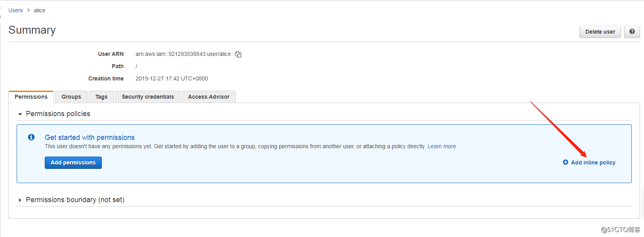Click the Get started with permissions heading
The image size is (644, 237).
click(90, 138)
